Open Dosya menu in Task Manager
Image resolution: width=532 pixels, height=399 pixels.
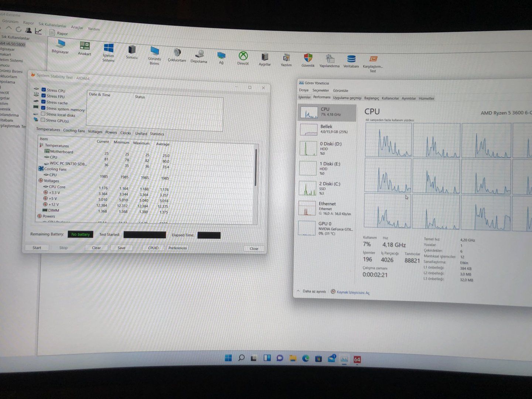click(x=304, y=90)
